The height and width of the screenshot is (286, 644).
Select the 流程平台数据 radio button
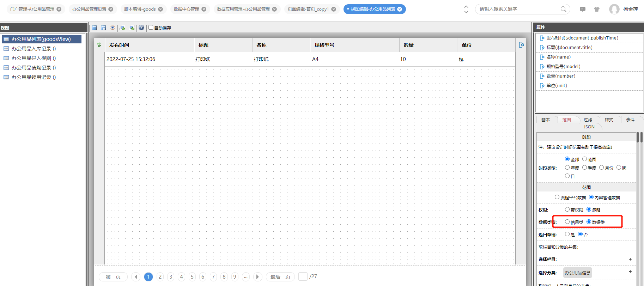point(557,197)
